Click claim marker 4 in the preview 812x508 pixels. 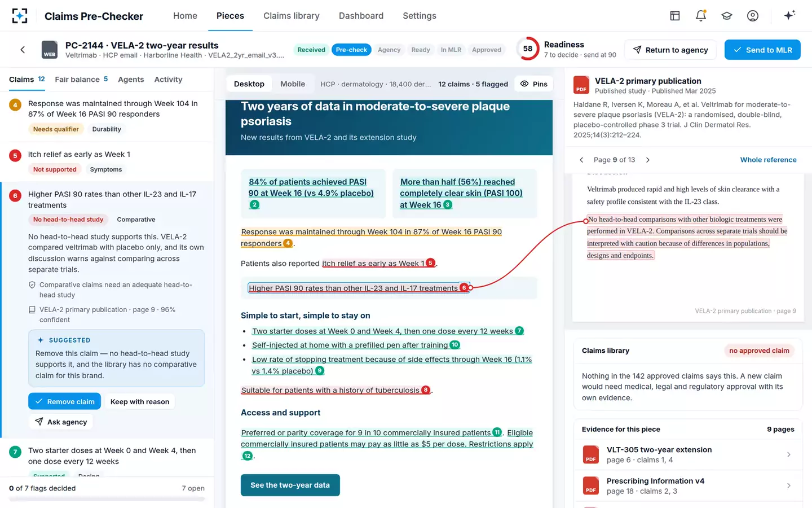(288, 243)
